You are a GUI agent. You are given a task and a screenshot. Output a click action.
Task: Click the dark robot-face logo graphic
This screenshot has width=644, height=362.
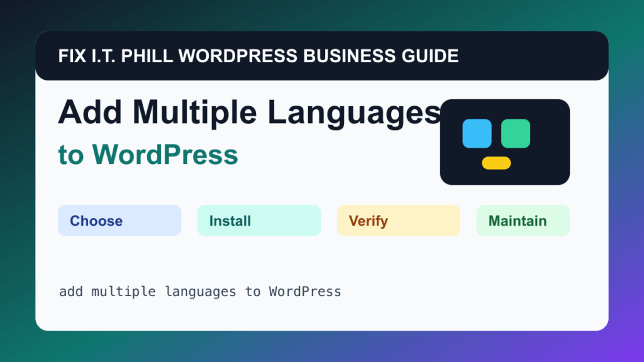point(505,142)
